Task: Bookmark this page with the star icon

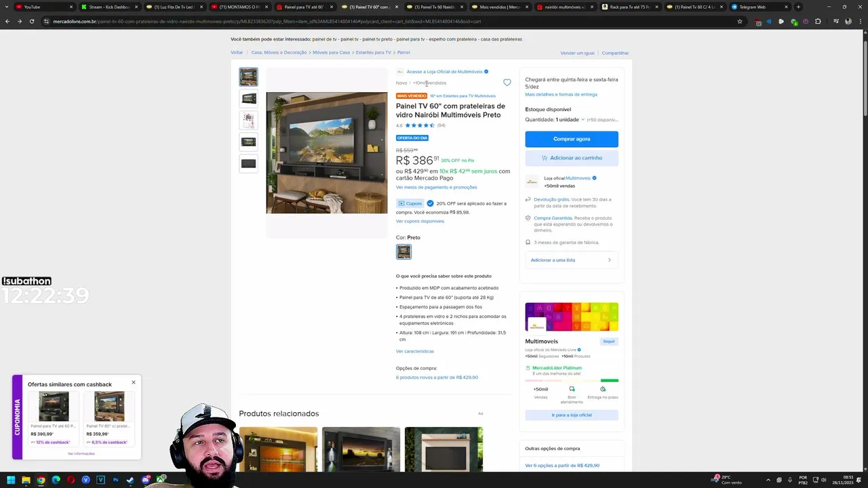Action: [x=740, y=21]
